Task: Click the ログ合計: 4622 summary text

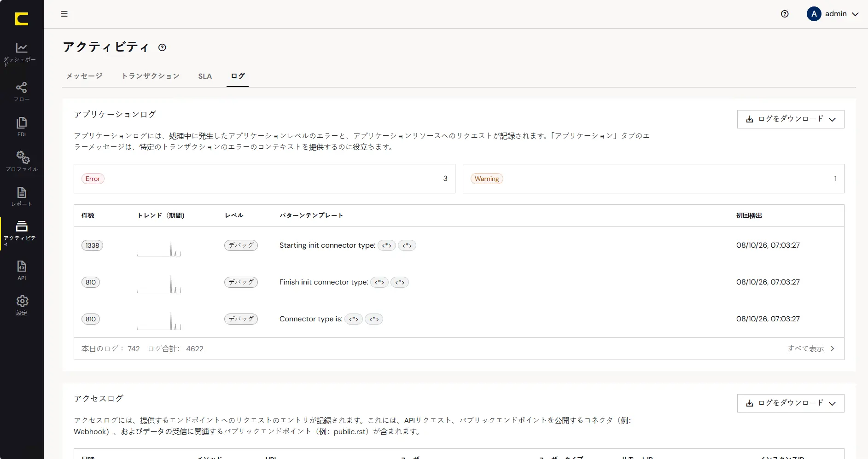Action: (x=175, y=349)
